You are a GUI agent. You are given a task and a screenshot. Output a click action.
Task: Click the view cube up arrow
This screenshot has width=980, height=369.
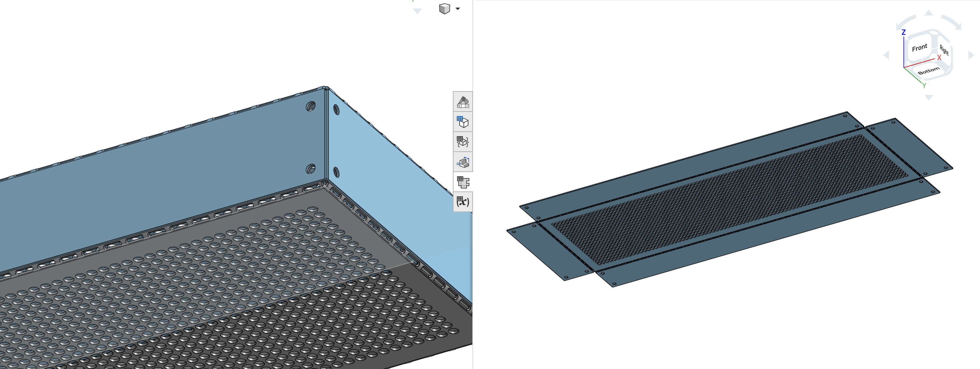coord(929,13)
